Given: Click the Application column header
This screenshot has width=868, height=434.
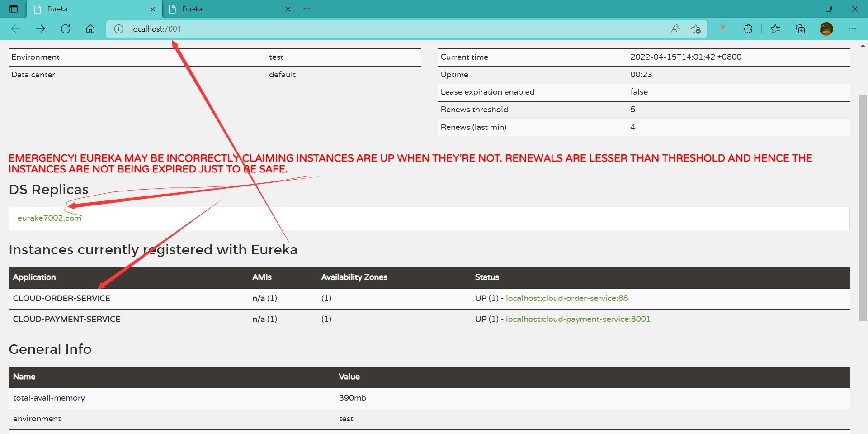Looking at the screenshot, I should click(x=34, y=277).
